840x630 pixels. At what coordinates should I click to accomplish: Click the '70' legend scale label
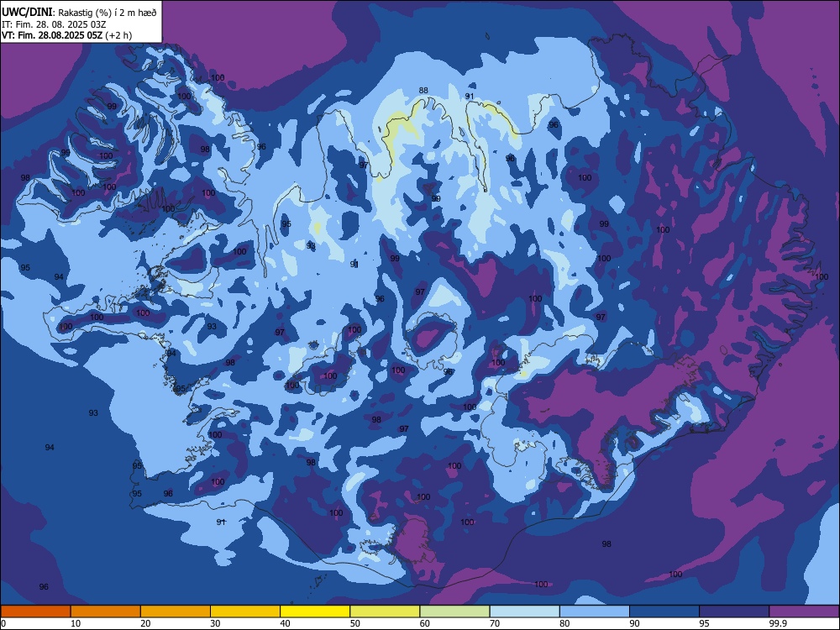495,623
